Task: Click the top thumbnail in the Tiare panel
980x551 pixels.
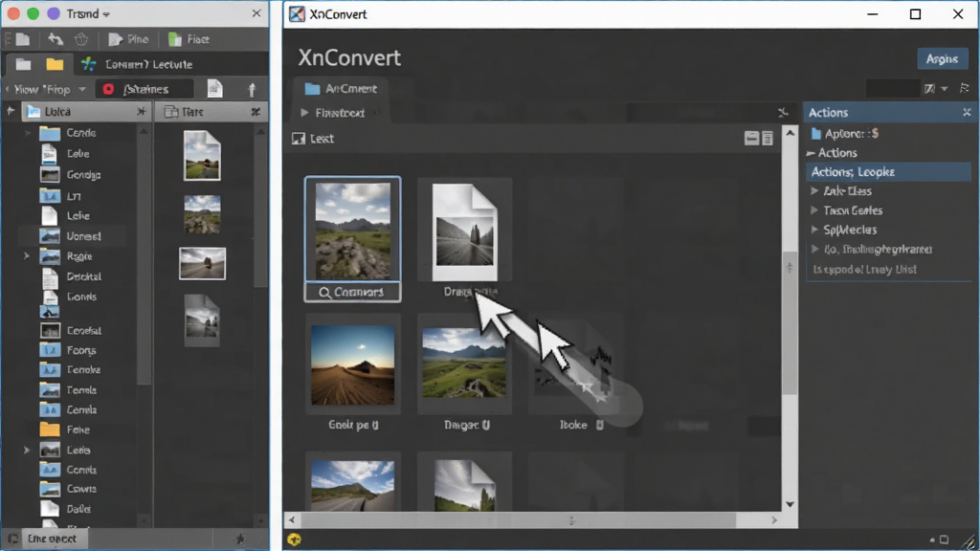Action: [202, 156]
